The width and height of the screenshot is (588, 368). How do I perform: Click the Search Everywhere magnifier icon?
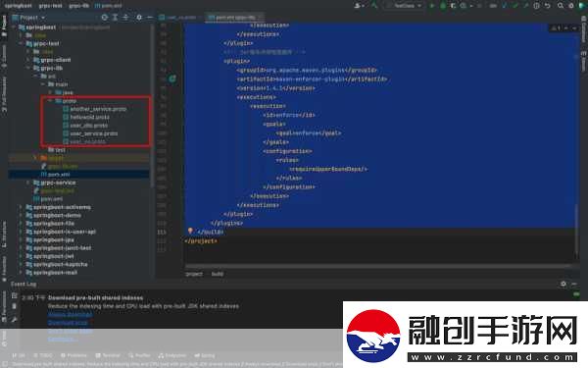coord(561,6)
